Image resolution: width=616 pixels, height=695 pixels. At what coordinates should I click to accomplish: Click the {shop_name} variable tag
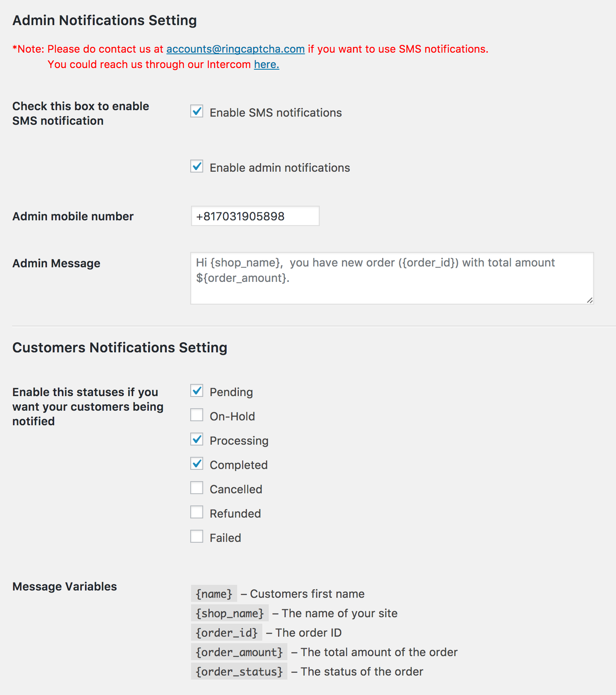coord(229,613)
